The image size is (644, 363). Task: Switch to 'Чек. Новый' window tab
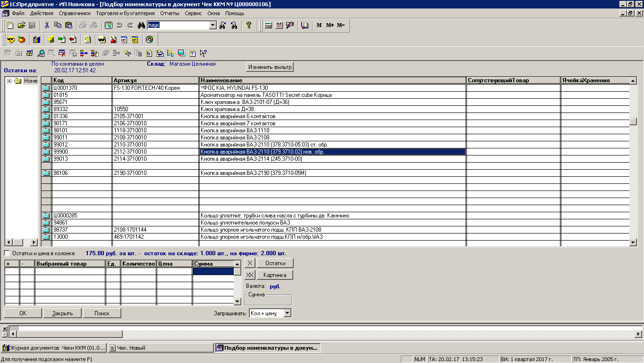tap(161, 348)
